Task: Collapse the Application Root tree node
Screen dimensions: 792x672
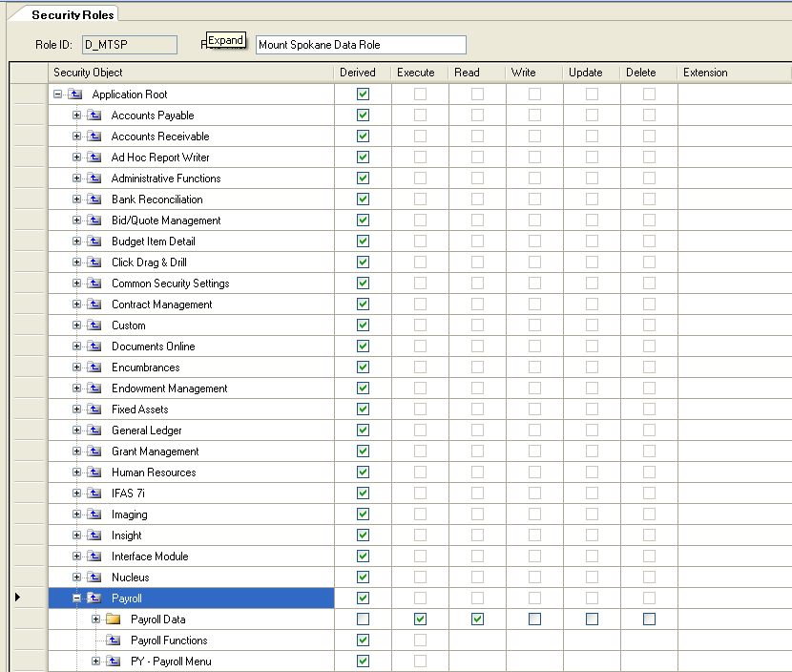Action: 59,94
